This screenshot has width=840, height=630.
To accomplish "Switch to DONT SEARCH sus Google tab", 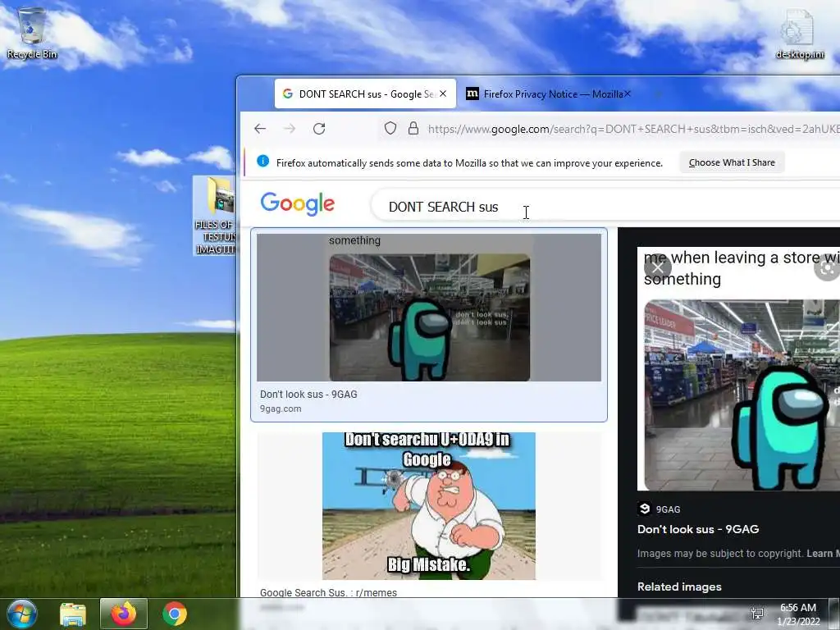I will coord(365,94).
